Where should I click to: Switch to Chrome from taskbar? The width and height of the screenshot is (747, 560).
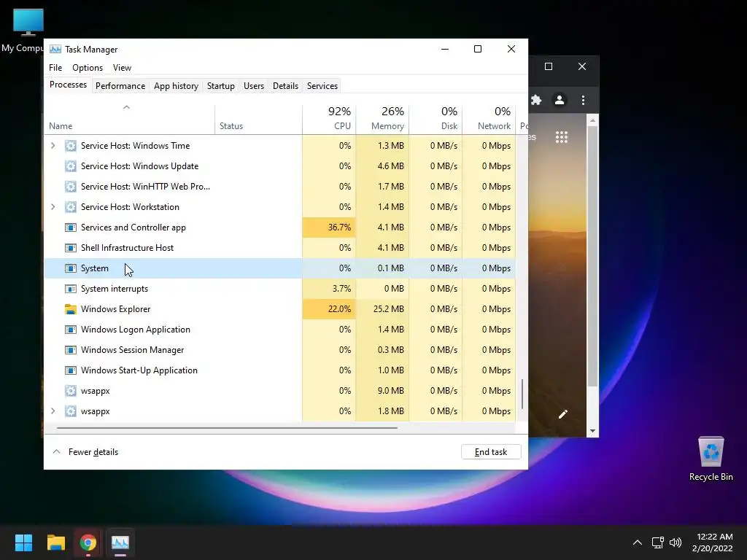pos(88,542)
